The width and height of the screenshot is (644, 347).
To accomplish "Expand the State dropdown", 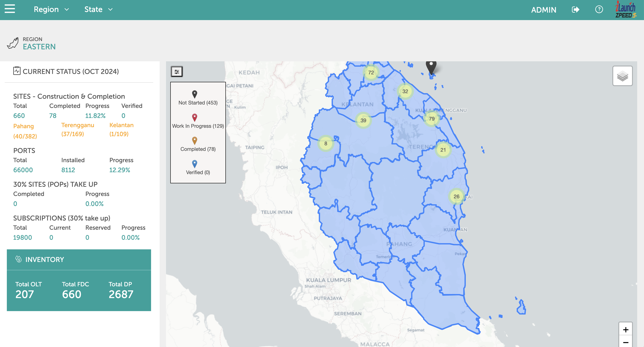I will pyautogui.click(x=98, y=9).
